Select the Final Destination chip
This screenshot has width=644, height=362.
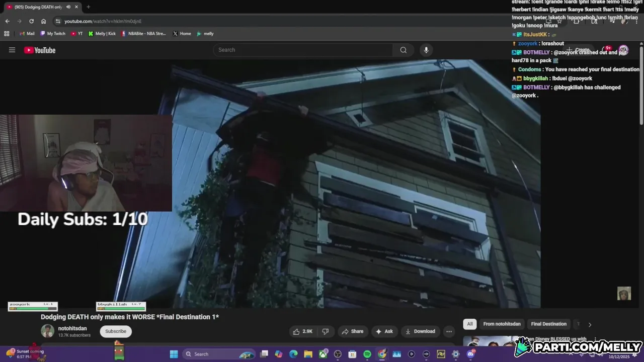[549, 324]
